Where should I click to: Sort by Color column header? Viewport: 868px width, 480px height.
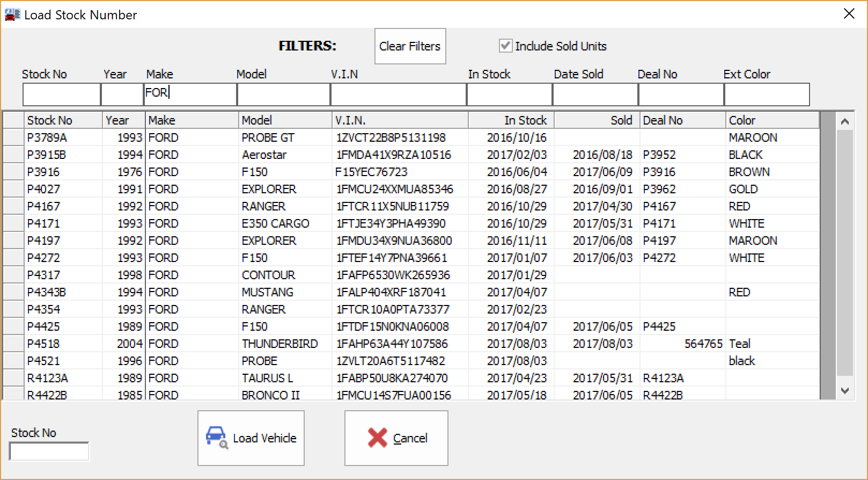click(773, 120)
